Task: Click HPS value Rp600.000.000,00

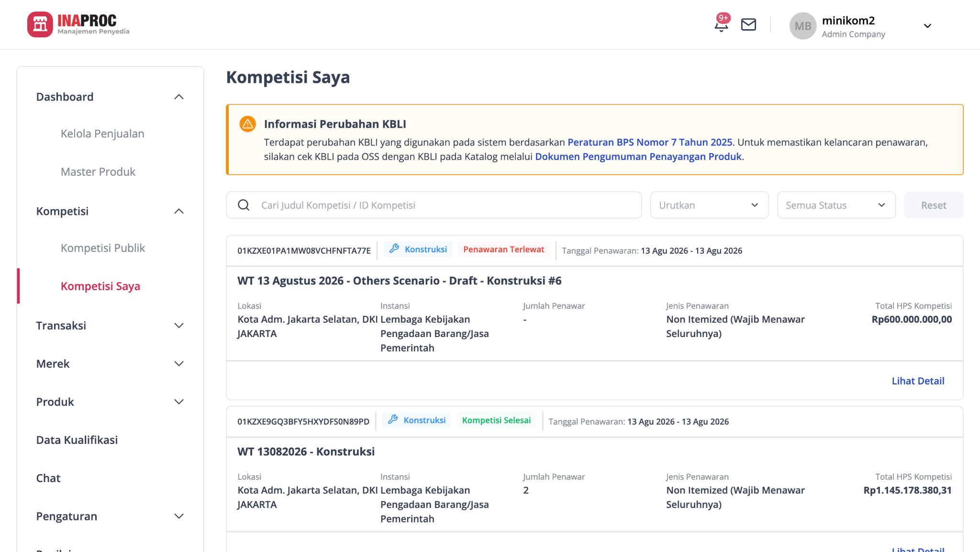Action: 912,319
